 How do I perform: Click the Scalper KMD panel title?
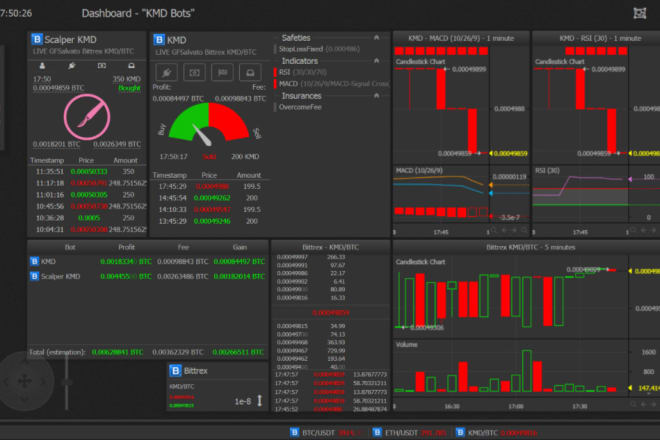point(70,40)
